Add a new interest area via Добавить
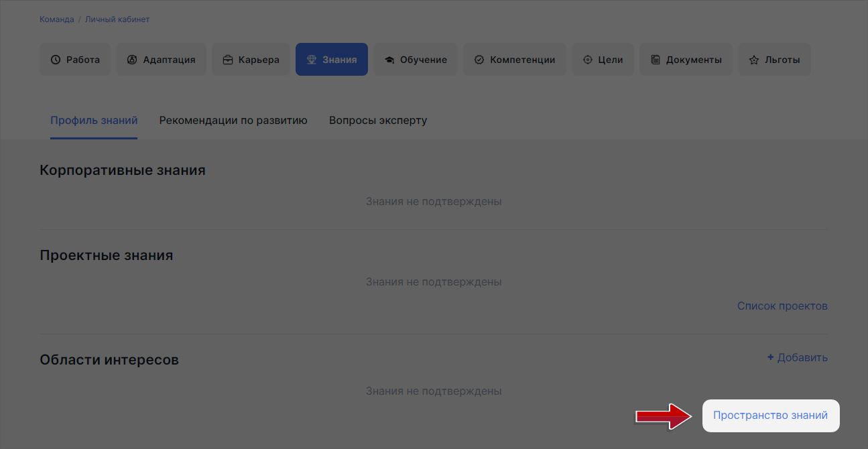The image size is (868, 449). 798,357
